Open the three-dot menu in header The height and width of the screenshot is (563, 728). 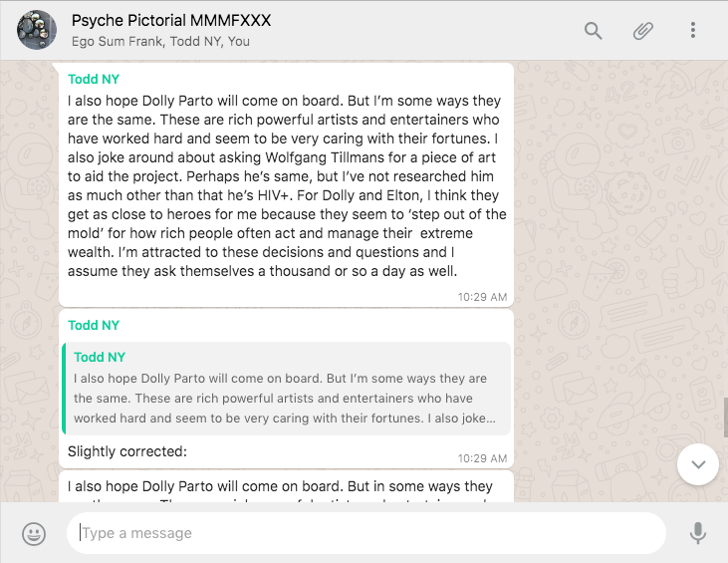click(x=693, y=30)
